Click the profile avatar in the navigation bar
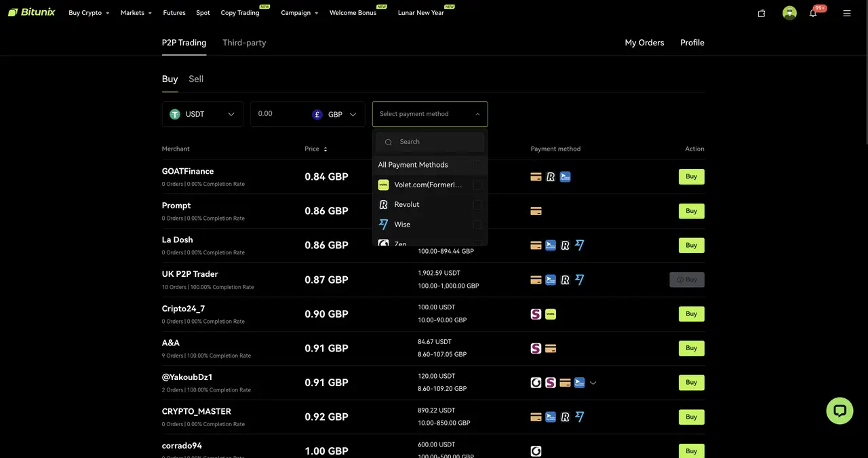The height and width of the screenshot is (458, 868). point(789,12)
